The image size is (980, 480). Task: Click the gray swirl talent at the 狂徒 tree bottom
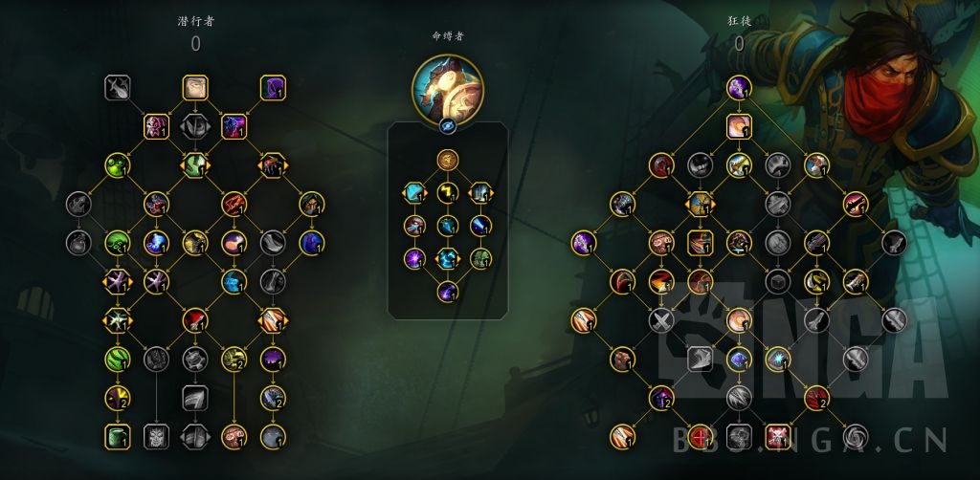(855, 437)
